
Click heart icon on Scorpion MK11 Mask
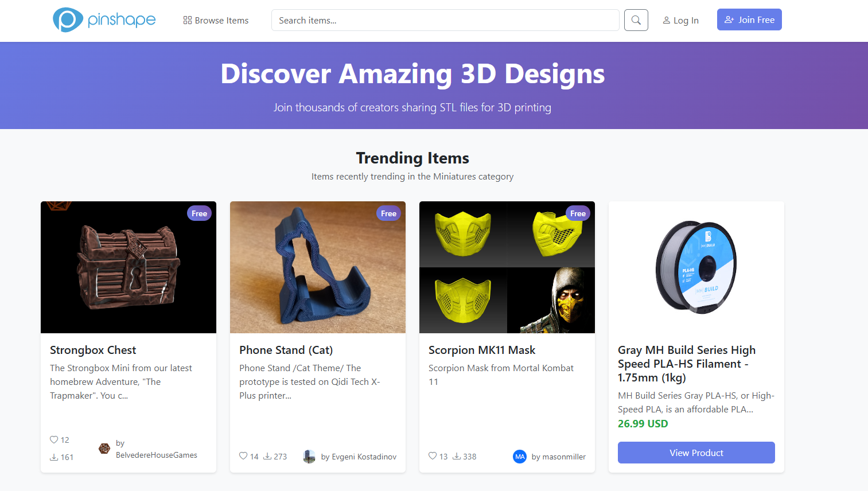[433, 457]
